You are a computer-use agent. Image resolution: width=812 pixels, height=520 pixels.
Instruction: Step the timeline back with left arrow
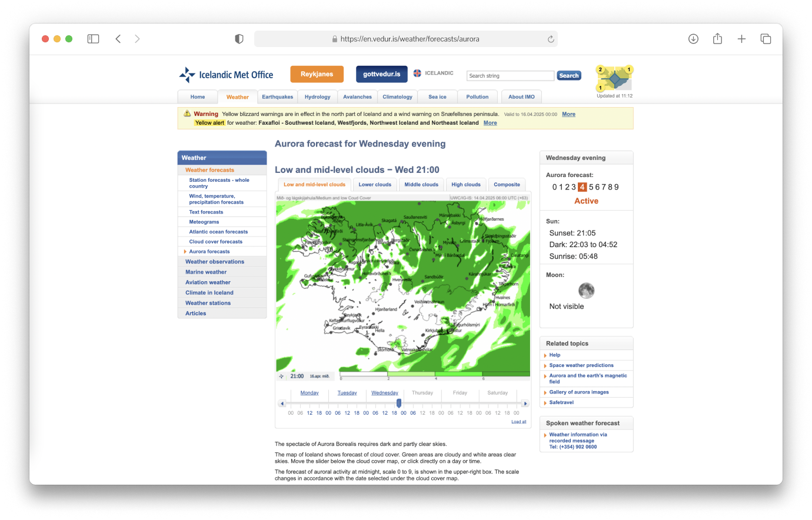pyautogui.click(x=282, y=404)
